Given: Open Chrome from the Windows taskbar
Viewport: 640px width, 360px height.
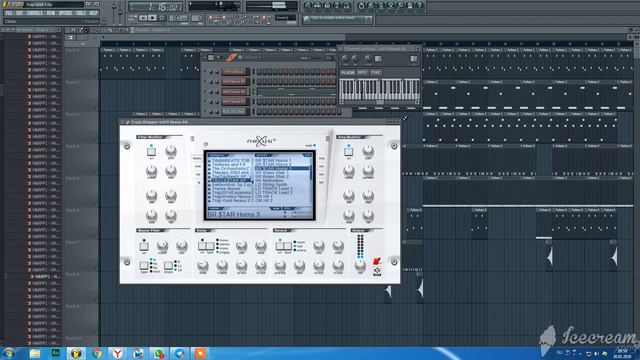Looking at the screenshot, I should point(97,353).
